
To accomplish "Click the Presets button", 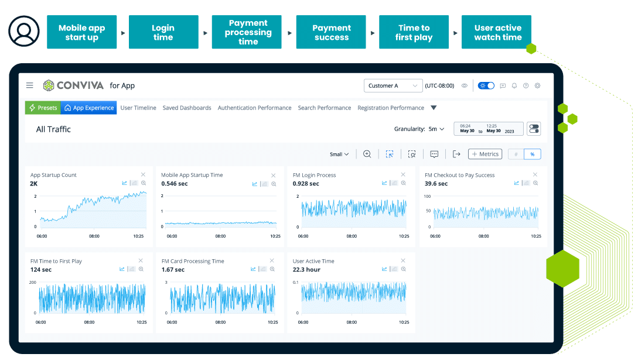I will pyautogui.click(x=42, y=108).
